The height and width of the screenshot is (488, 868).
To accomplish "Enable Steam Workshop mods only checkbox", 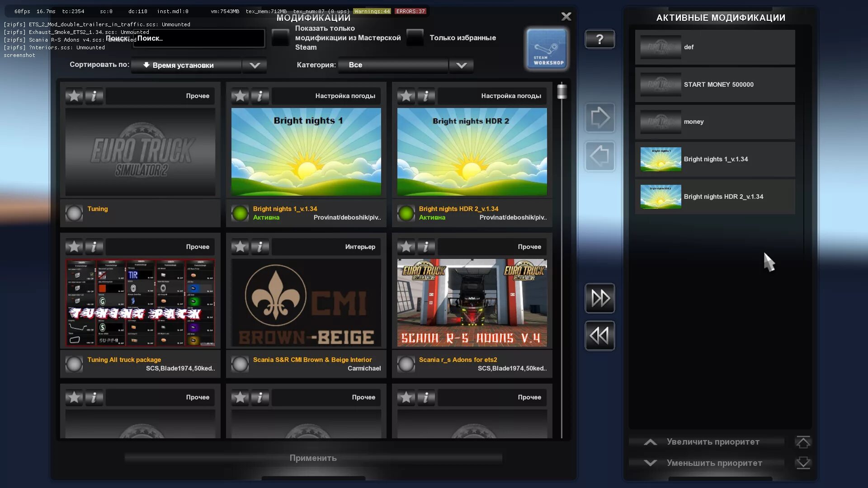I will pyautogui.click(x=280, y=38).
